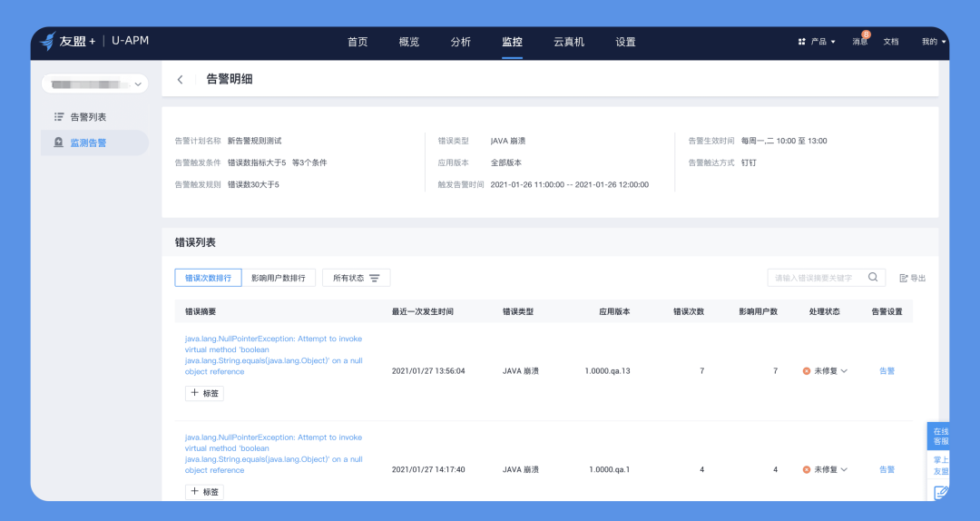The image size is (980, 521).
Task: Click the 影响用户数 column header
Action: (758, 311)
